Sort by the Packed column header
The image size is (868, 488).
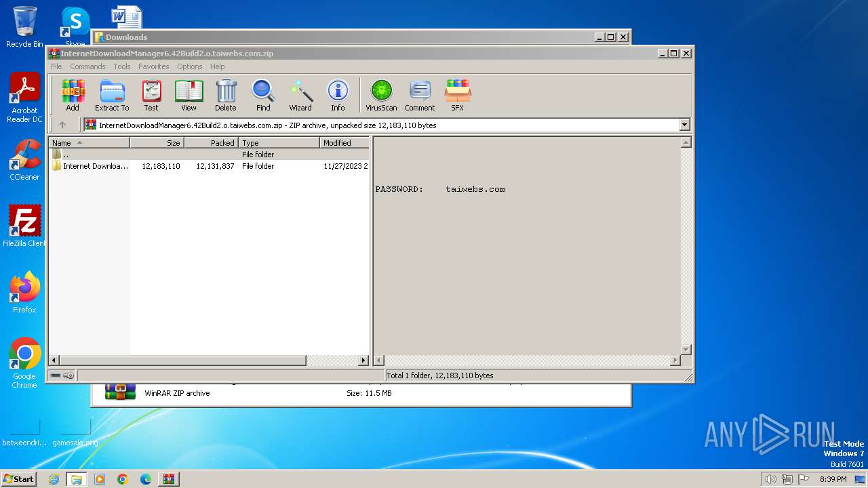pos(211,143)
